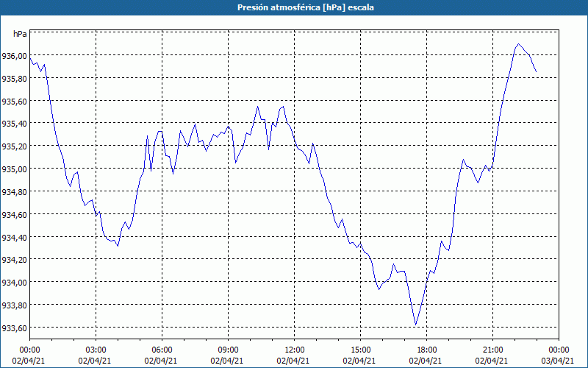Click the 935,00 y-axis value
Image resolution: width=588 pixels, height=368 pixels.
coord(14,169)
